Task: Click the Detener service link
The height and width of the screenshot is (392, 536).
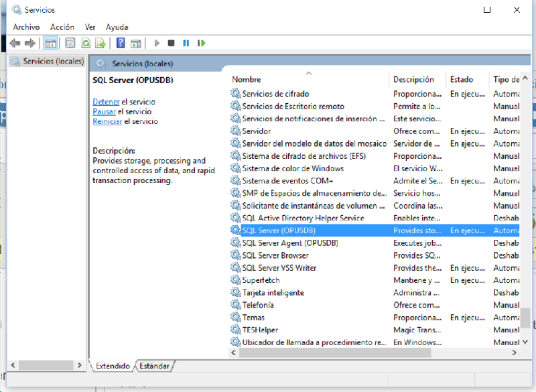Action: 106,101
